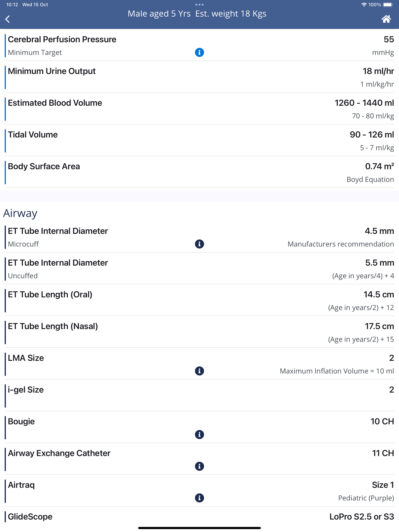Select the ET Tube Length (Nasal) row
This screenshot has width=399, height=532.
pos(199,332)
